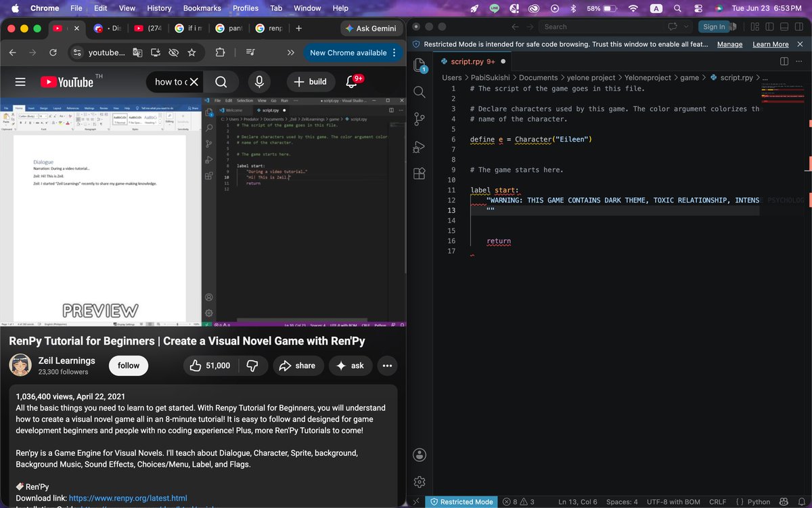Image resolution: width=812 pixels, height=508 pixels.
Task: Click share button under video
Action: tap(298, 366)
